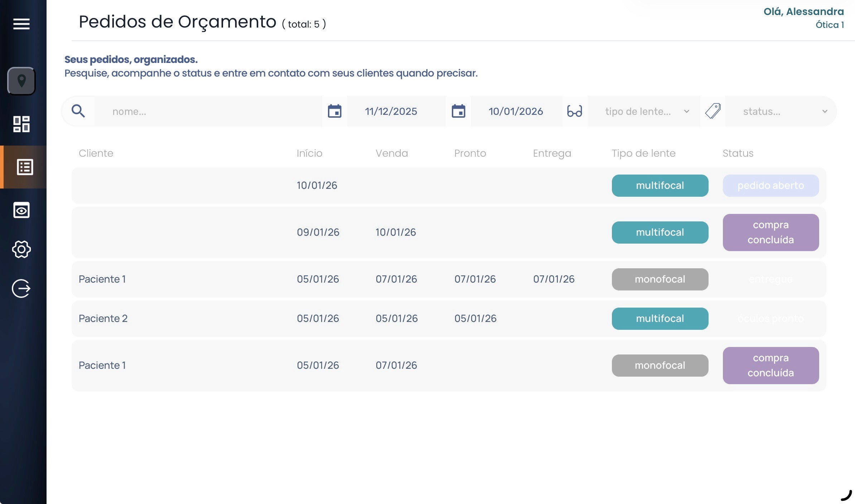Click the logout arrow icon
This screenshot has width=855, height=504.
(x=21, y=289)
